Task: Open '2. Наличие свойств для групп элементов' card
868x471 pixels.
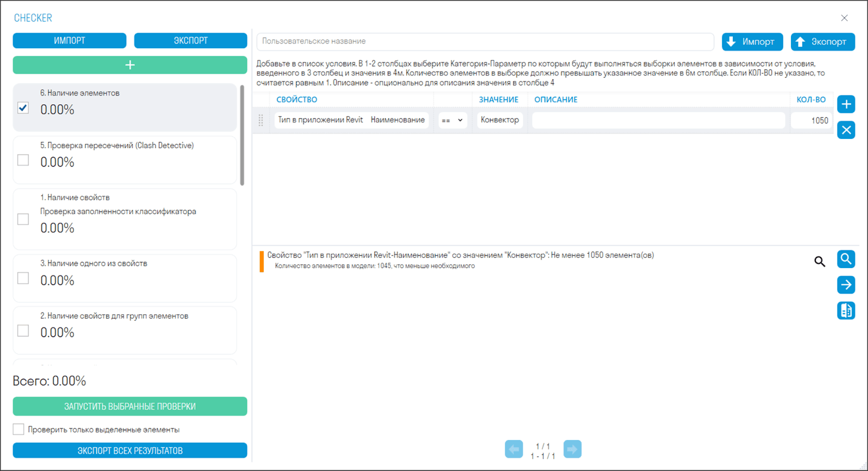Action: [125, 330]
